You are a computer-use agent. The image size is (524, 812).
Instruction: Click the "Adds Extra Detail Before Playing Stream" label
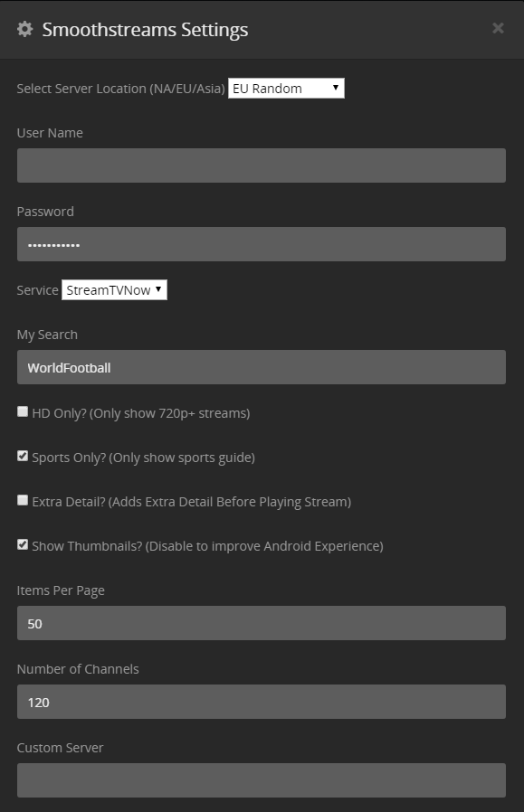(230, 502)
